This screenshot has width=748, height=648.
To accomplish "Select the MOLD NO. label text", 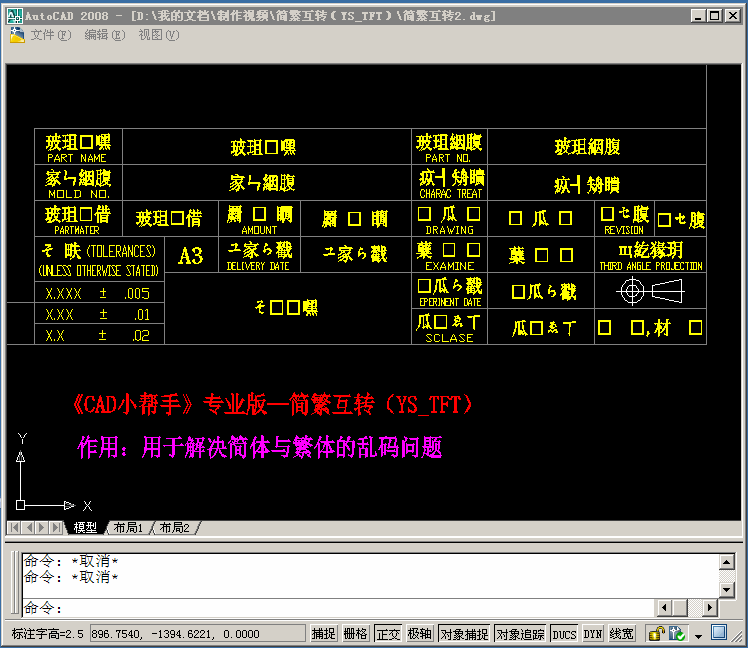I will click(x=79, y=194).
